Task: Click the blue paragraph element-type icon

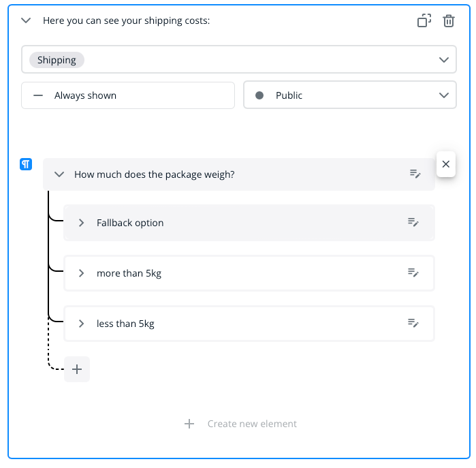Action: pos(26,164)
